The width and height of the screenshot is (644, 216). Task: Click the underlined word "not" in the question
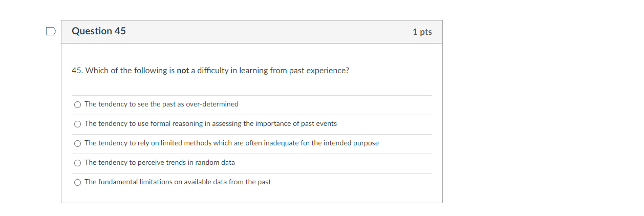click(x=183, y=71)
